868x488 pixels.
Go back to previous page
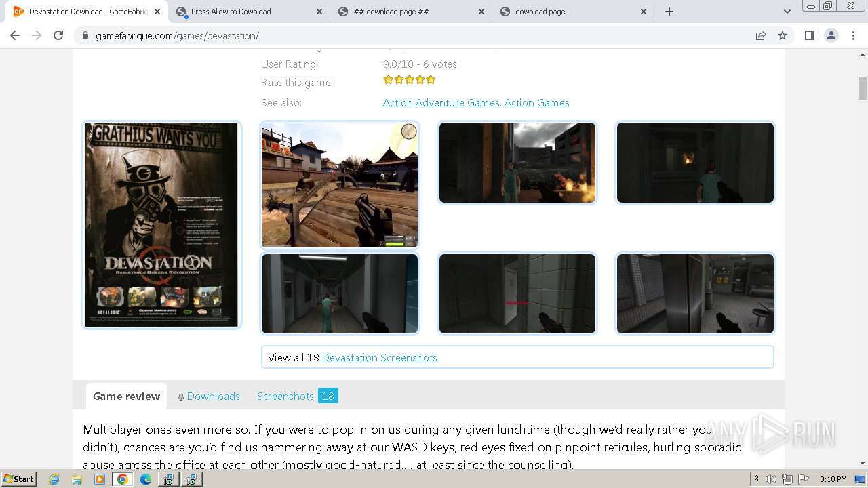point(15,35)
